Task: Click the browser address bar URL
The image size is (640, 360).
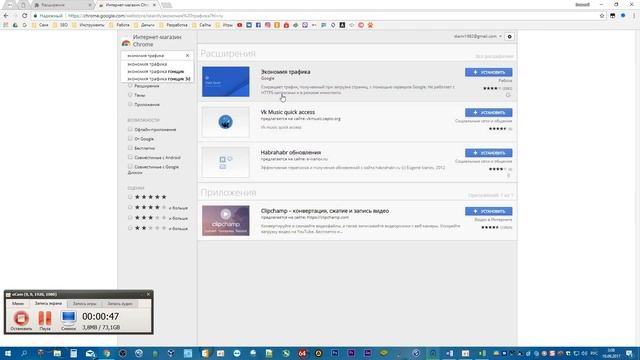Action: coord(146,16)
